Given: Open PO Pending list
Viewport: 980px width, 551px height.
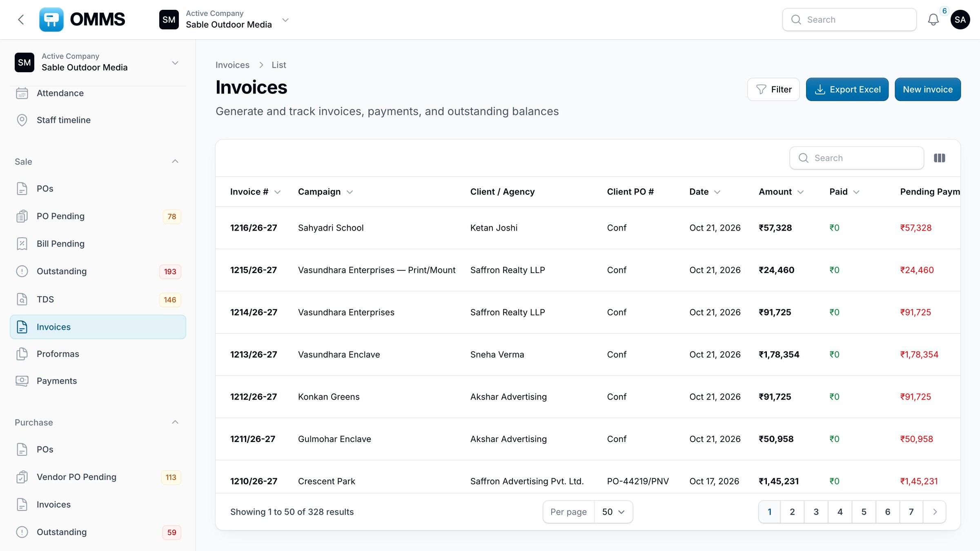Looking at the screenshot, I should [98, 216].
